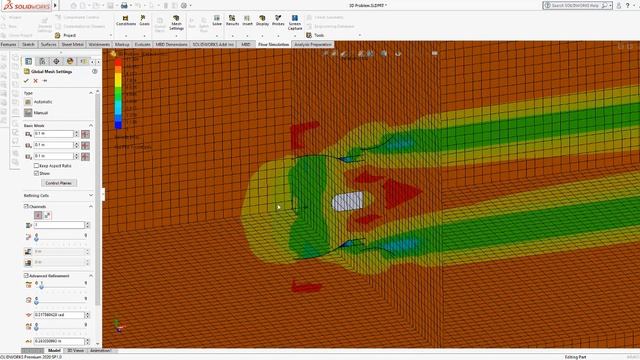The width and height of the screenshot is (640, 360).
Task: Click the property panel vertical scrollbar
Action: 98,200
